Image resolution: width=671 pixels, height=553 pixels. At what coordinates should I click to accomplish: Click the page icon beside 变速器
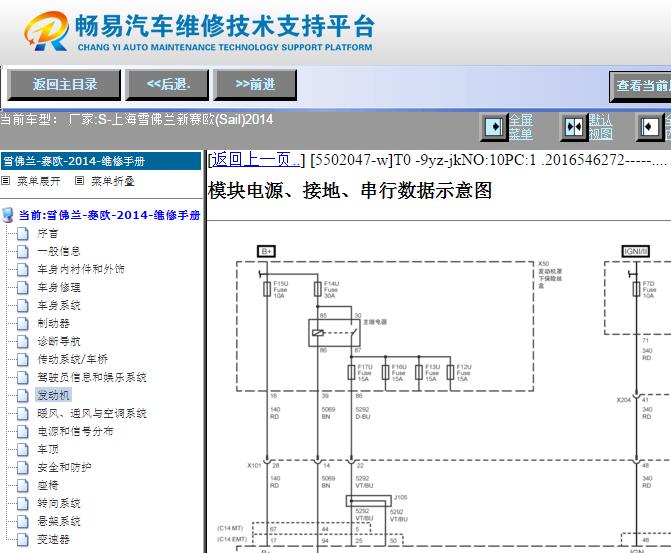pos(23,539)
